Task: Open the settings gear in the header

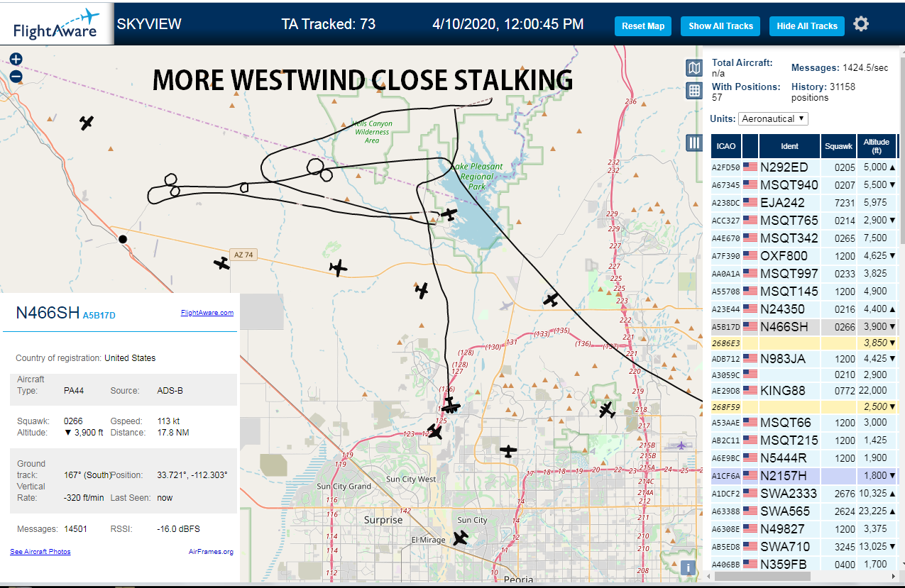Action: tap(861, 24)
